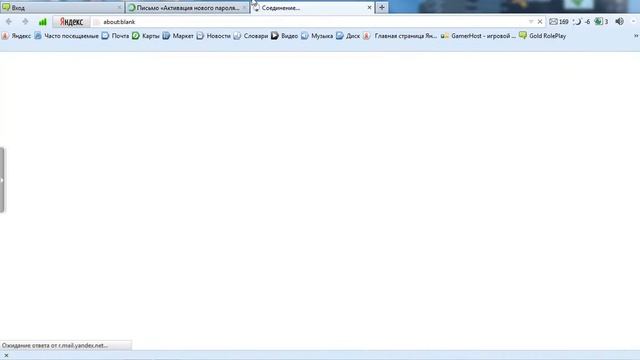The height and width of the screenshot is (360, 640).
Task: Open the Карты bookmark
Action: [x=146, y=36]
